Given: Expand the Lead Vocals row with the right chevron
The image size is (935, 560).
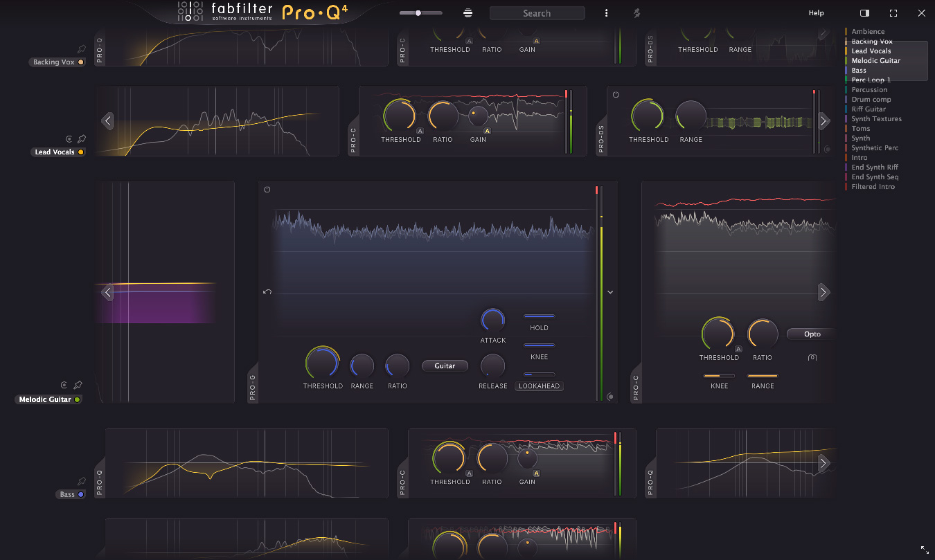Looking at the screenshot, I should [824, 120].
